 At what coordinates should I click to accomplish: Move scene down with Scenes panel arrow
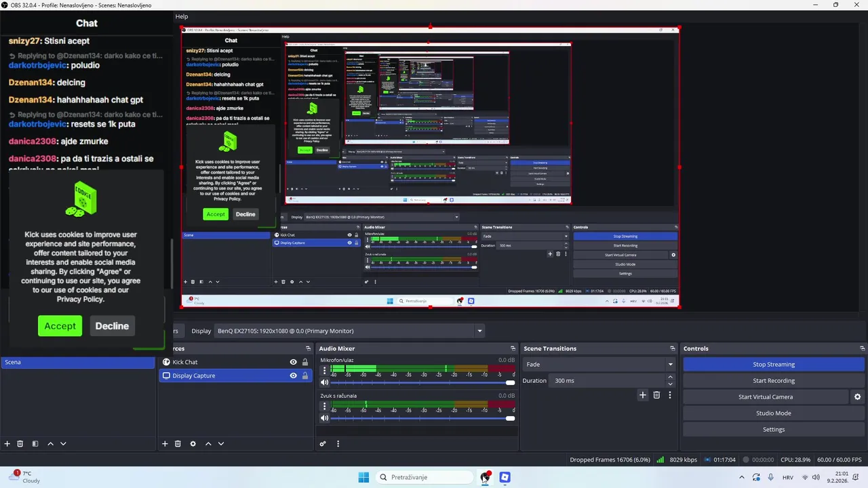63,444
